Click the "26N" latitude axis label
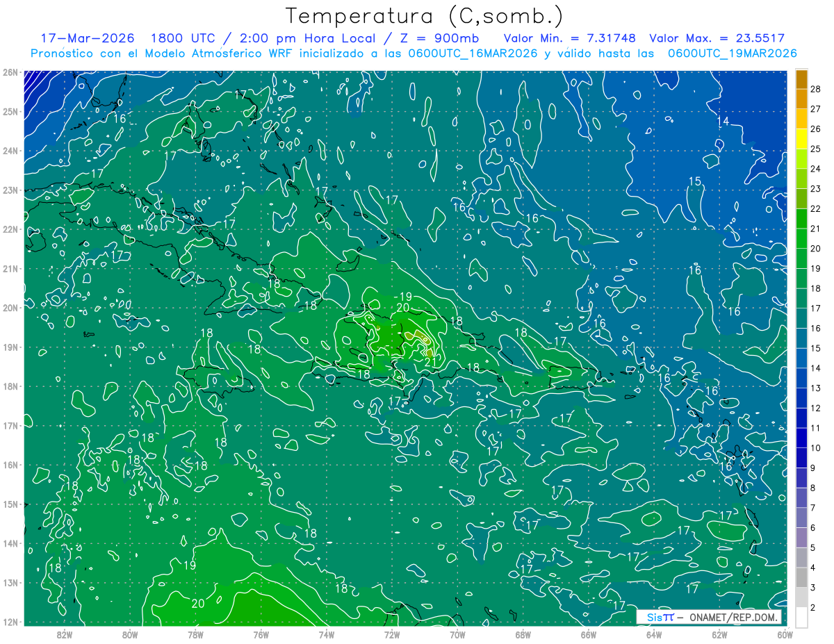The width and height of the screenshot is (834, 644). coord(10,72)
